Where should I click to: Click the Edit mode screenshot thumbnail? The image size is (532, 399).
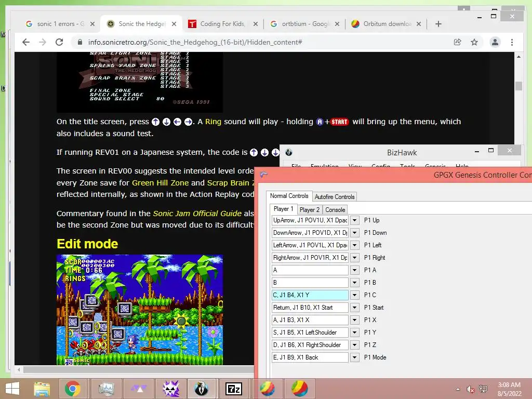[139, 310]
